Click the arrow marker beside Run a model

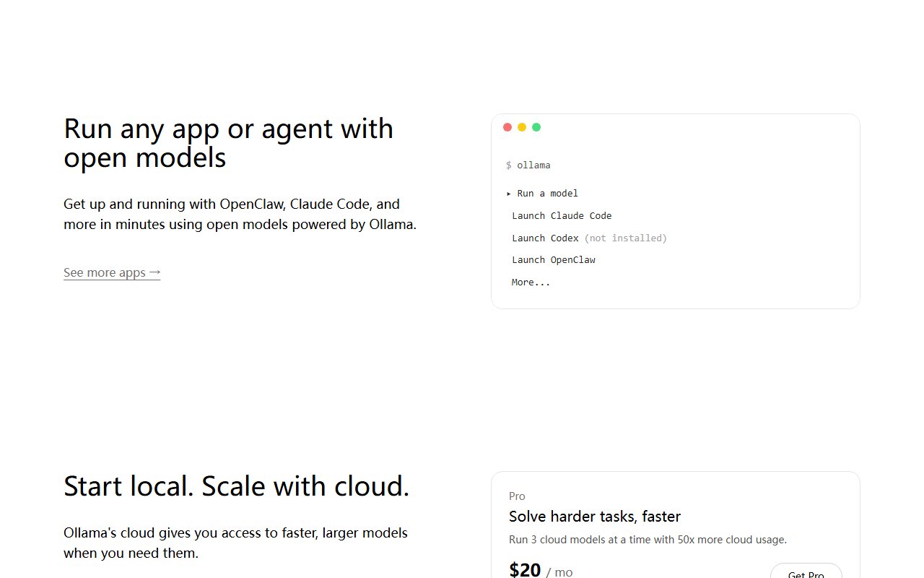[x=509, y=194]
